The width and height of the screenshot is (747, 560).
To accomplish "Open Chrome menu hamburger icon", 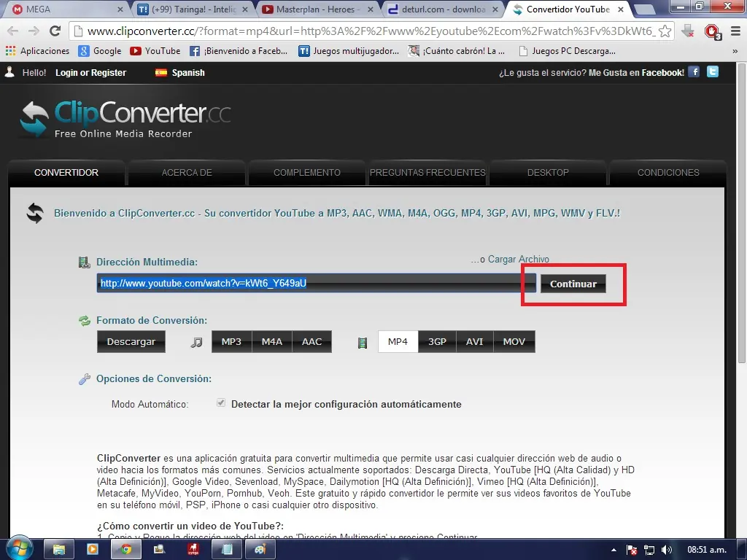I will click(735, 31).
